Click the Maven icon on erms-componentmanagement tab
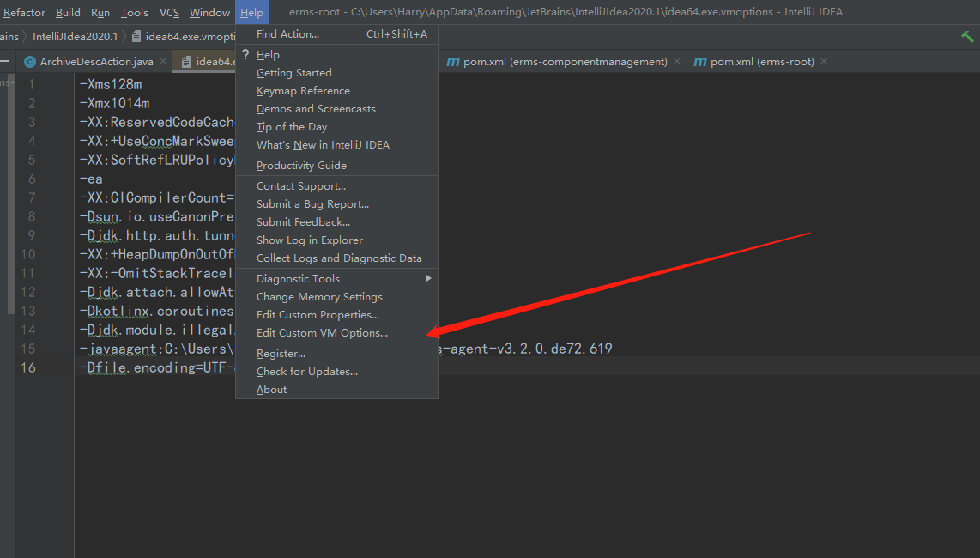Screen dimensions: 980x558 [x=452, y=62]
